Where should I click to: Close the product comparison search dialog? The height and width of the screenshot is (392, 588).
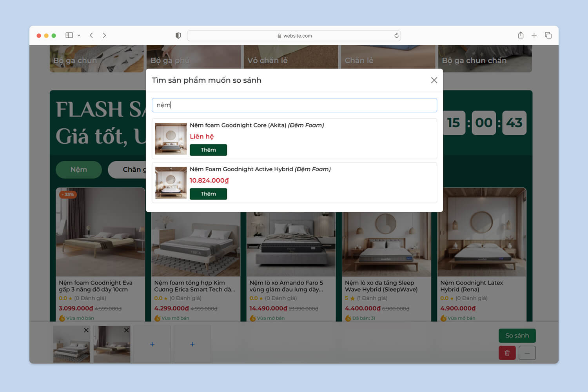coord(434,80)
